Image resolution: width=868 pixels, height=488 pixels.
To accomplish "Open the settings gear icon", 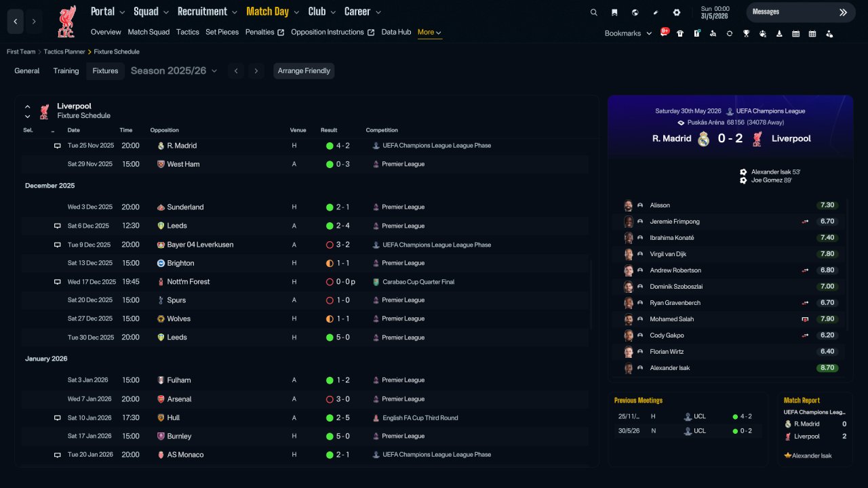I will point(677,12).
